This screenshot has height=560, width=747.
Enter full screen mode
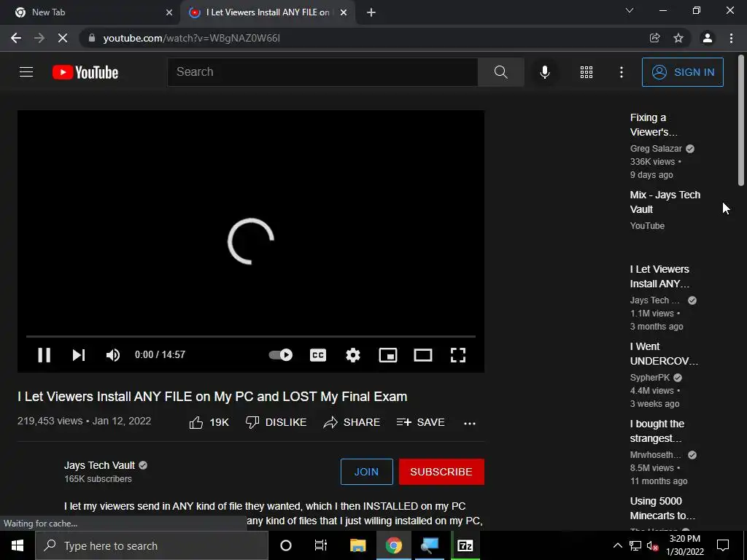tap(458, 355)
